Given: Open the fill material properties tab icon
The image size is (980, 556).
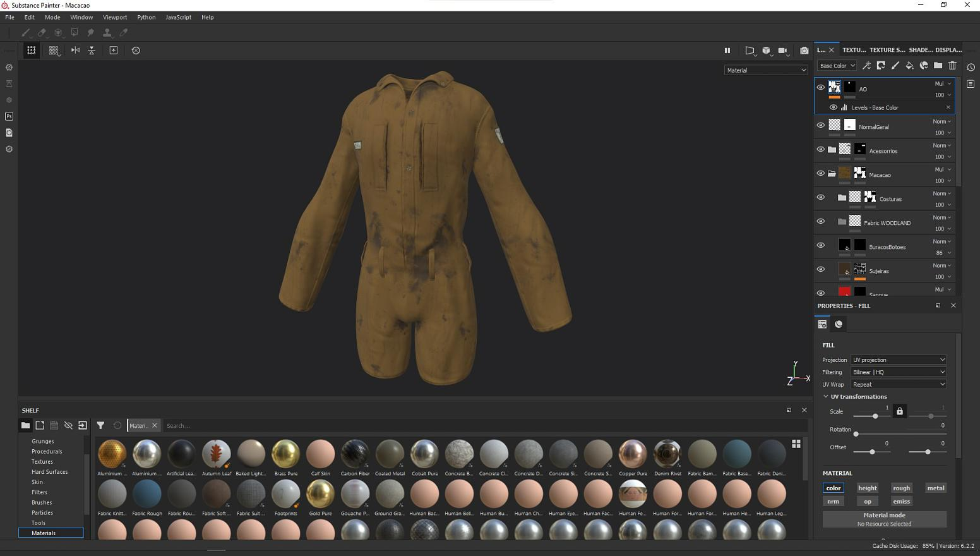Looking at the screenshot, I should [x=839, y=324].
